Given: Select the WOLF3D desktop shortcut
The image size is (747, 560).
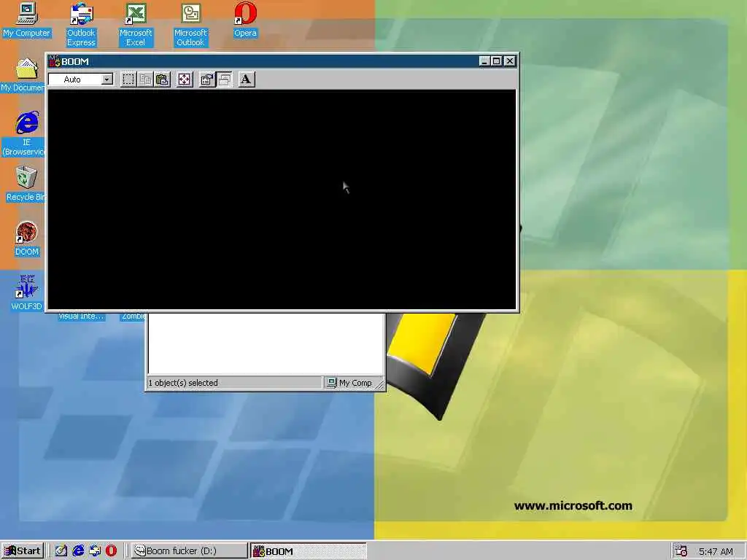Looking at the screenshot, I should 27,293.
